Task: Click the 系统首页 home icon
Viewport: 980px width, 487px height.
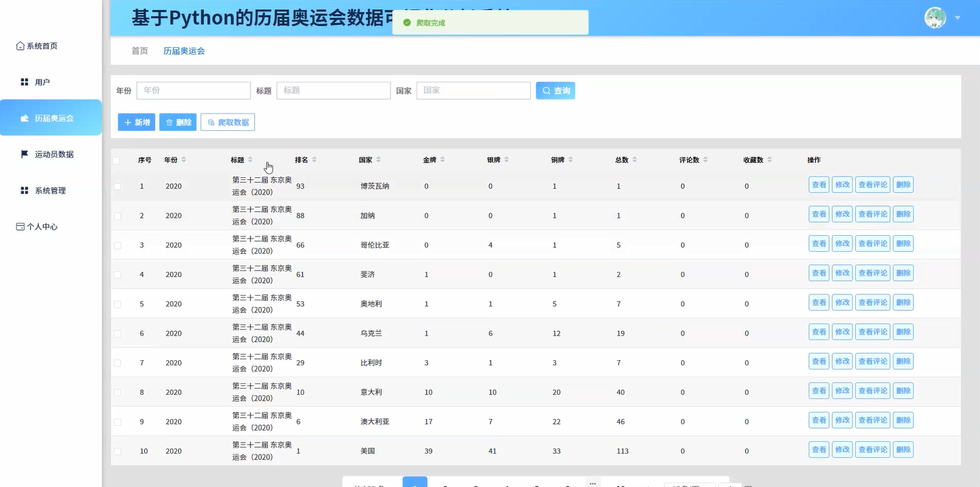Action: pos(19,45)
